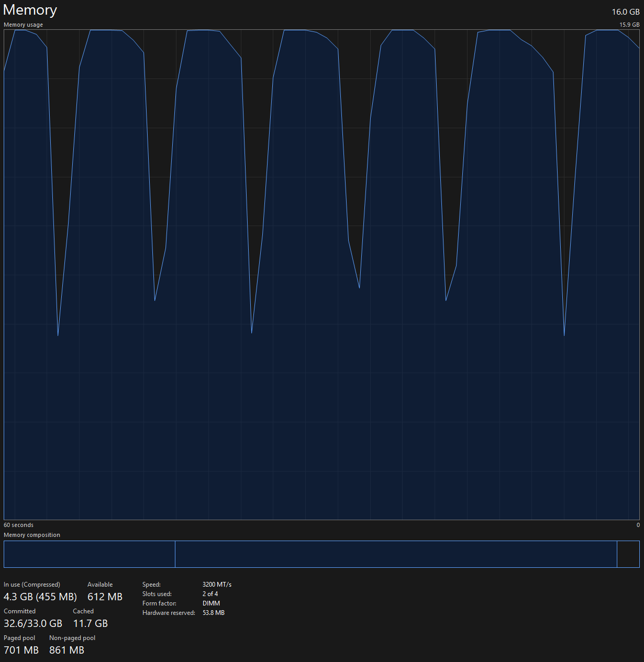
Task: Click the 60 seconds time axis label
Action: [x=19, y=525]
